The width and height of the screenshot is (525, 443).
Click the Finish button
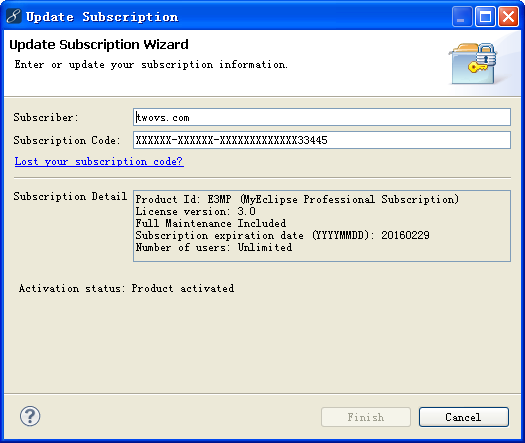click(366, 417)
